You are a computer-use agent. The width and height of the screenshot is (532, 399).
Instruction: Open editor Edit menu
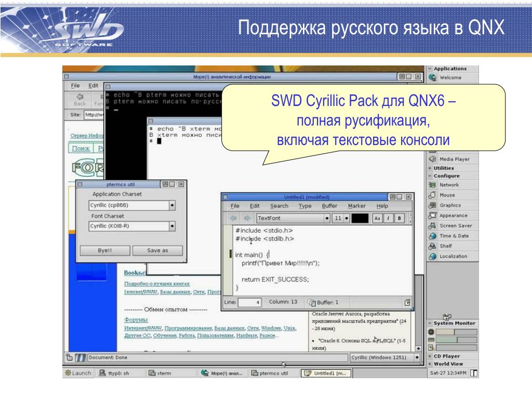pyautogui.click(x=255, y=206)
